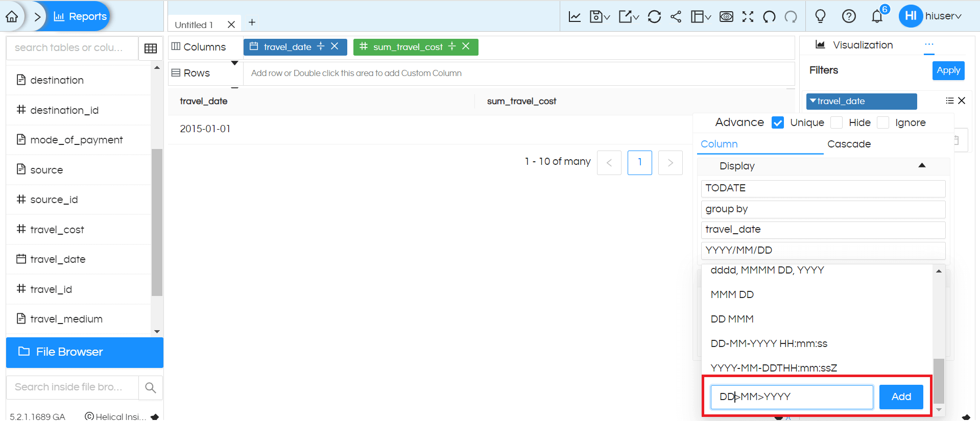Click the table grid view icon
Screen dimensions: 980x421
tap(151, 48)
